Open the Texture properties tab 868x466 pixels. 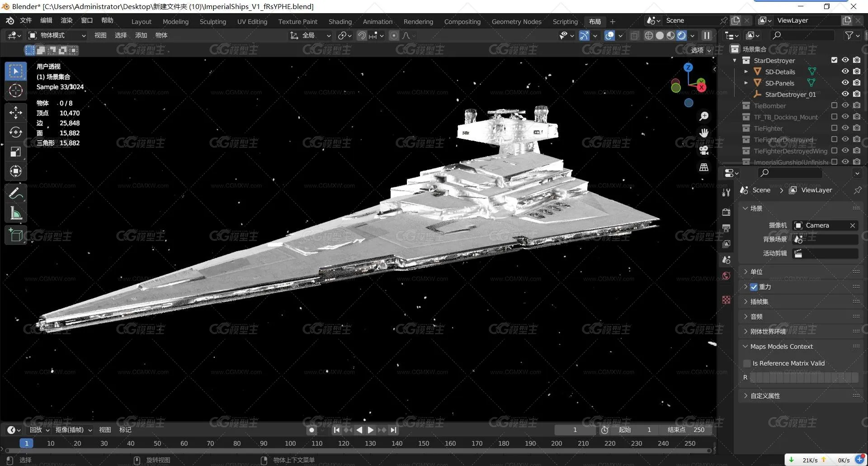726,300
